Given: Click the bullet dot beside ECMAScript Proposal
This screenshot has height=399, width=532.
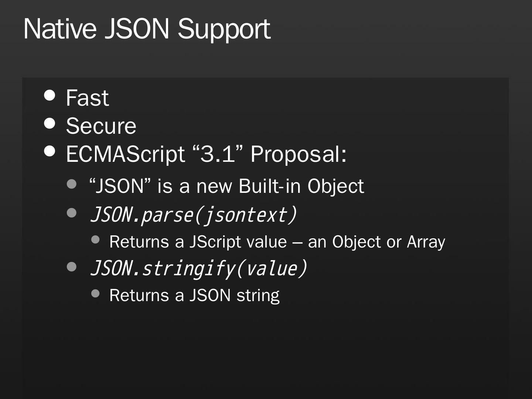Looking at the screenshot, I should [x=50, y=151].
